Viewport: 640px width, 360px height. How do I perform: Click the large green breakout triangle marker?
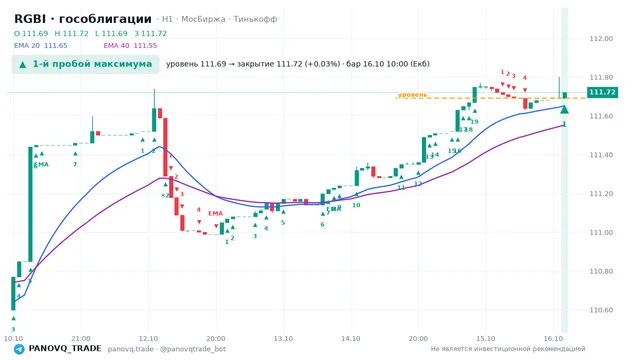564,109
